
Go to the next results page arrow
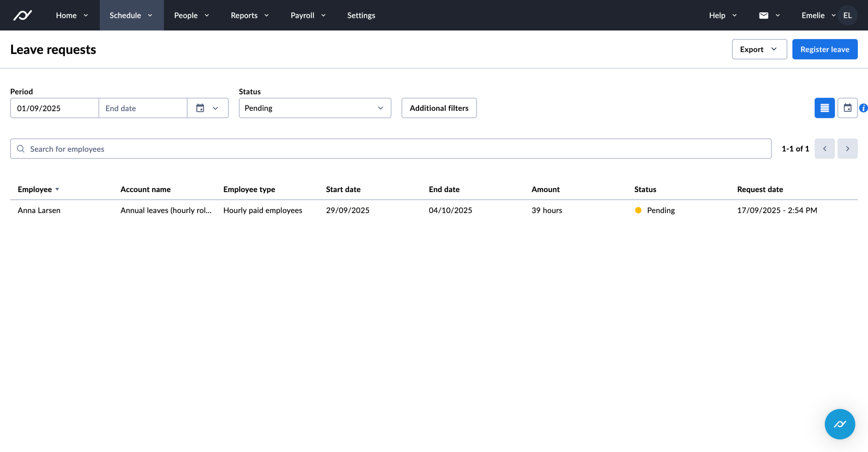point(847,149)
